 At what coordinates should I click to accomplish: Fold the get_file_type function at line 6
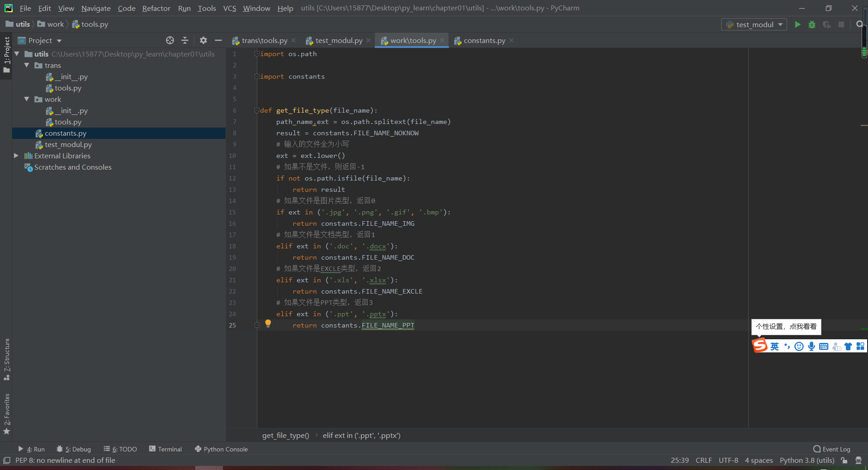click(x=256, y=110)
